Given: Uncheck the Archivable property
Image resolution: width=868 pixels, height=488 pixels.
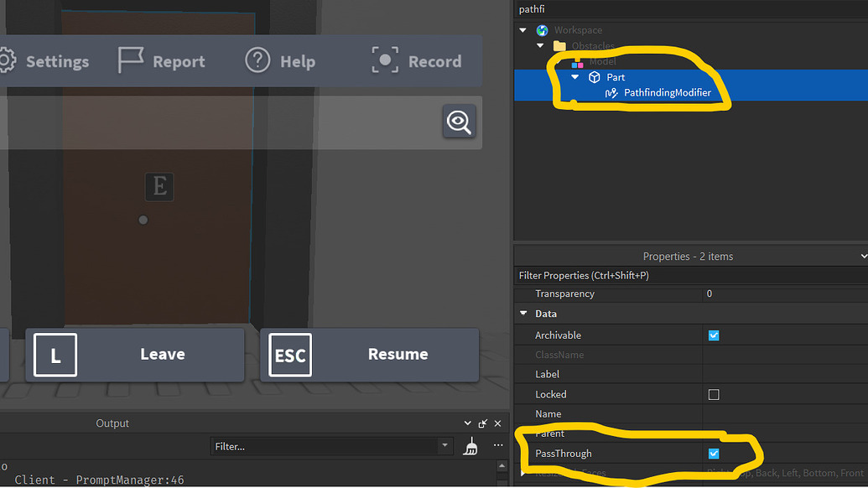Looking at the screenshot, I should 714,335.
